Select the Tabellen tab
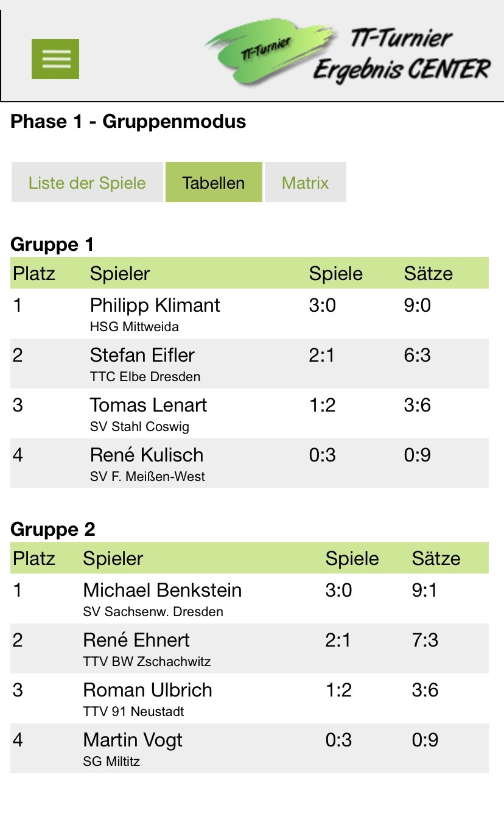 pyautogui.click(x=214, y=183)
